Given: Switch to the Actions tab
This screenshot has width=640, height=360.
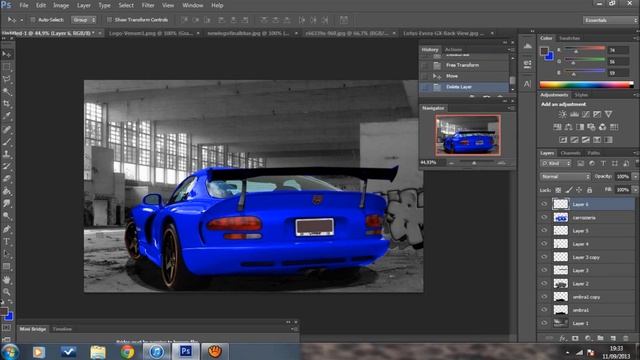Looking at the screenshot, I should [453, 50].
